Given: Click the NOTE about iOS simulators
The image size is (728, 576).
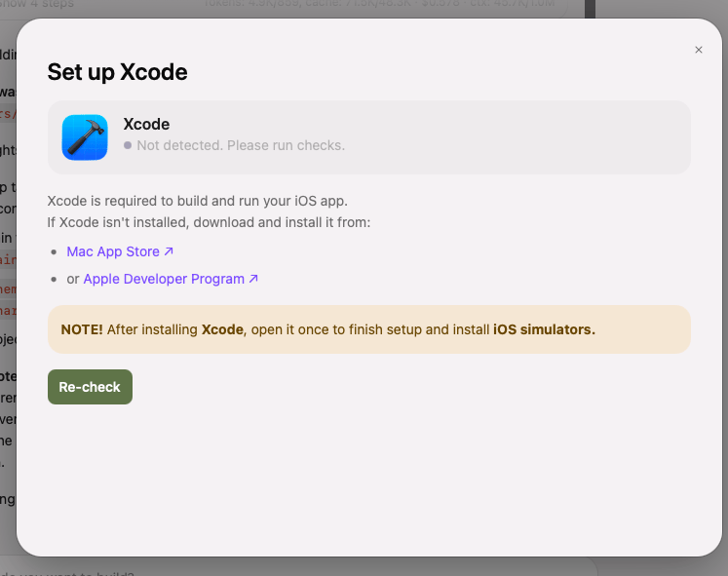Looking at the screenshot, I should pos(369,329).
